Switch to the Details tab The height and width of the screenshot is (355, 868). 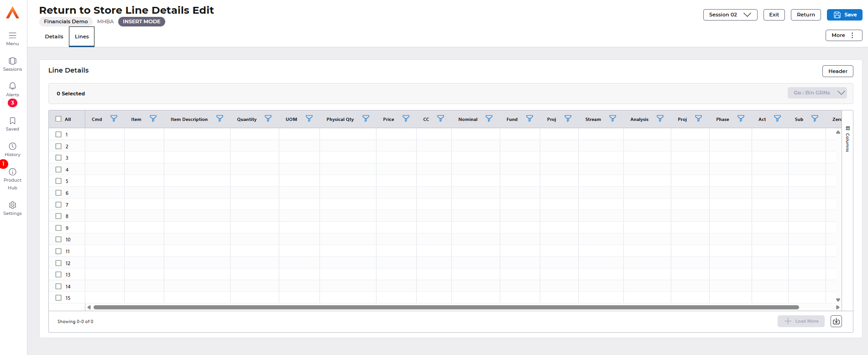click(x=54, y=37)
